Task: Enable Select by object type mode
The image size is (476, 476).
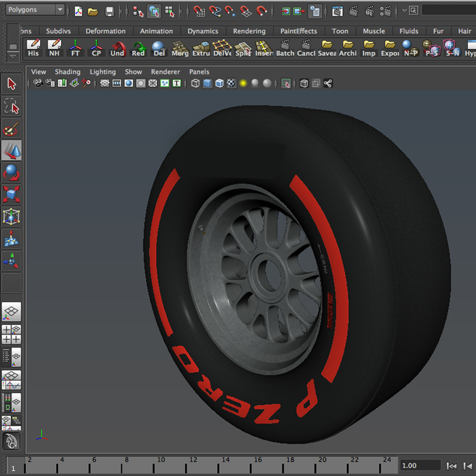Action: (154, 12)
